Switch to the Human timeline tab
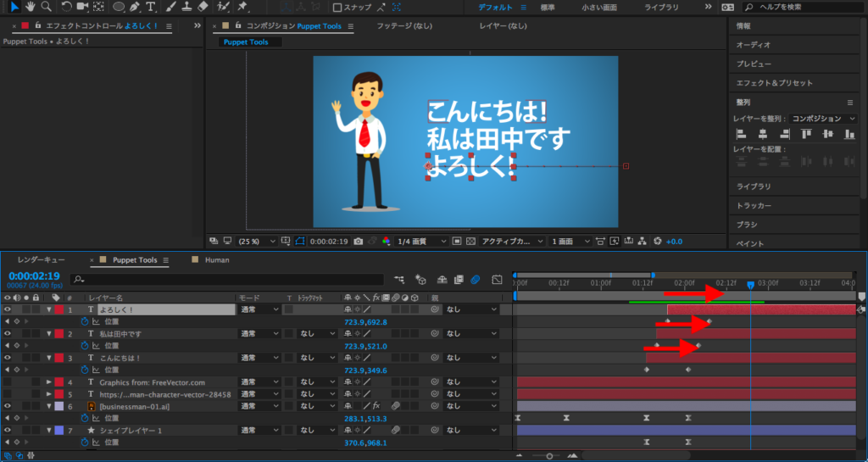 [x=216, y=260]
